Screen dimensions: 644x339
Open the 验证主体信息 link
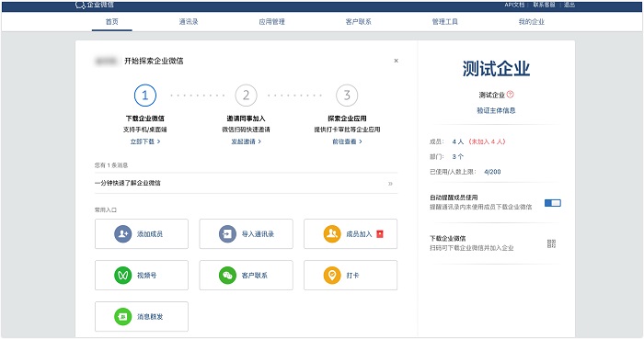coord(496,110)
